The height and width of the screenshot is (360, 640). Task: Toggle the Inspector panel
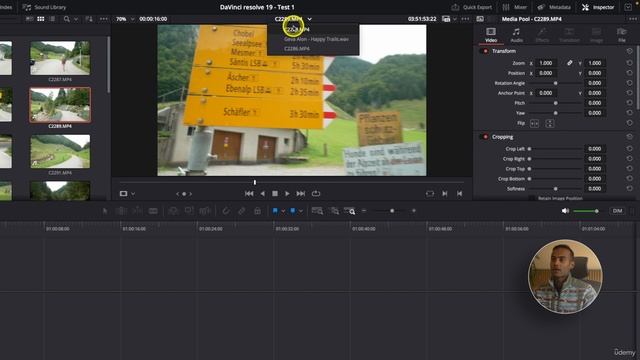598,7
